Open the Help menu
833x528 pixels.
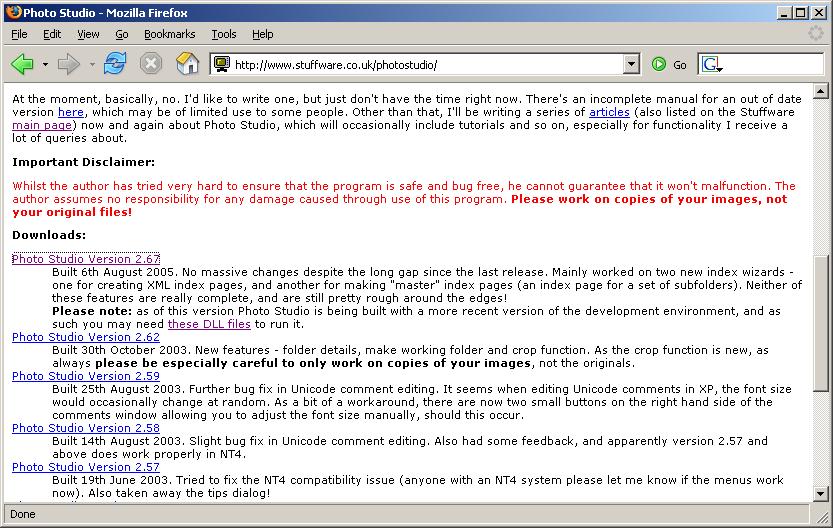[262, 34]
